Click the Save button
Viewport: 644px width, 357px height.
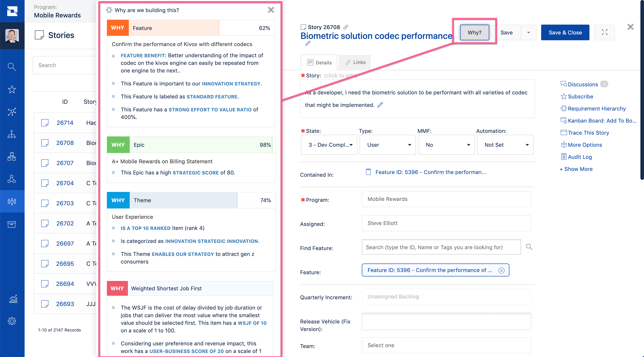coord(506,32)
